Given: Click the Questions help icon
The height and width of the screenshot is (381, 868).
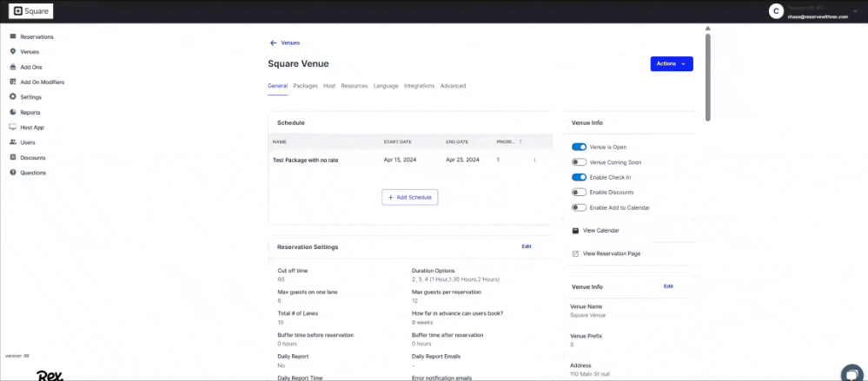Looking at the screenshot, I should click(x=13, y=173).
